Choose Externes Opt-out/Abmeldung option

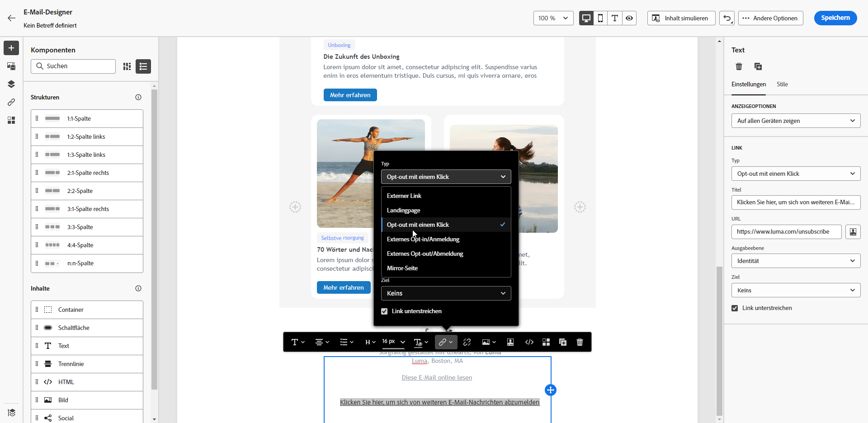pos(446,254)
